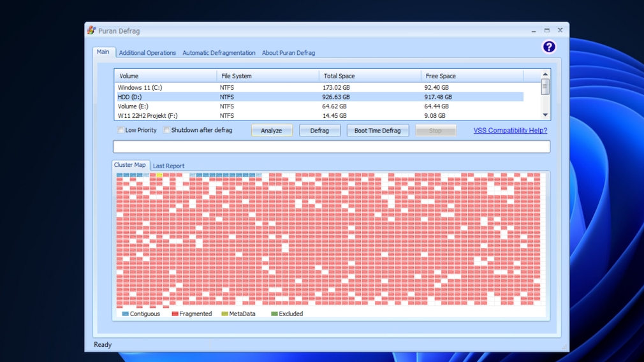644x362 pixels.
Task: Click the blue help question mark icon
Action: pyautogui.click(x=548, y=47)
